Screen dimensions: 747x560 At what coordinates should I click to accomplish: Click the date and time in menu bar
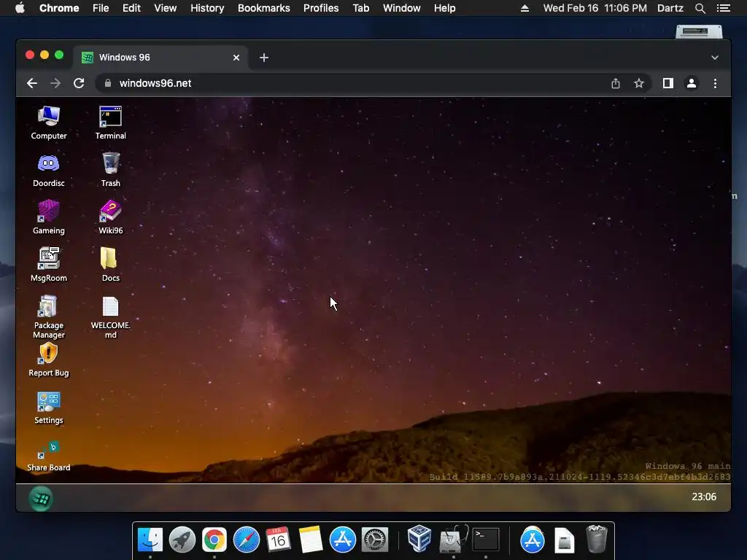(x=595, y=8)
